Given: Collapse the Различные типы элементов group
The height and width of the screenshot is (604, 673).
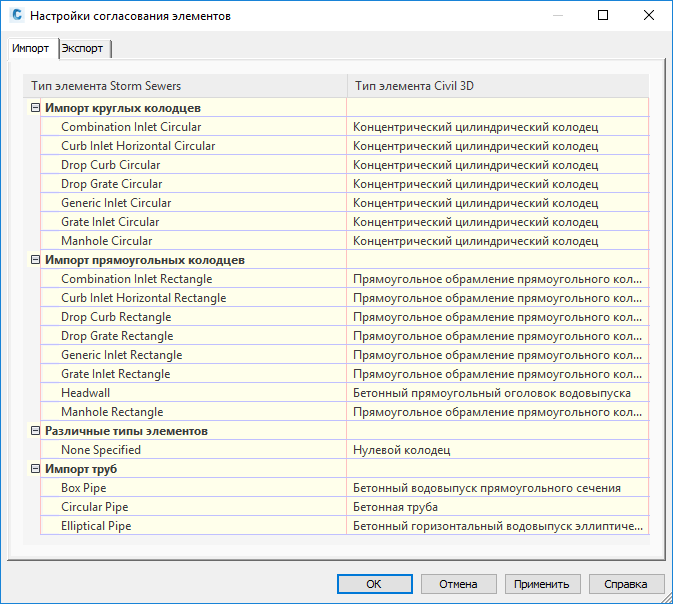Looking at the screenshot, I should click(36, 431).
